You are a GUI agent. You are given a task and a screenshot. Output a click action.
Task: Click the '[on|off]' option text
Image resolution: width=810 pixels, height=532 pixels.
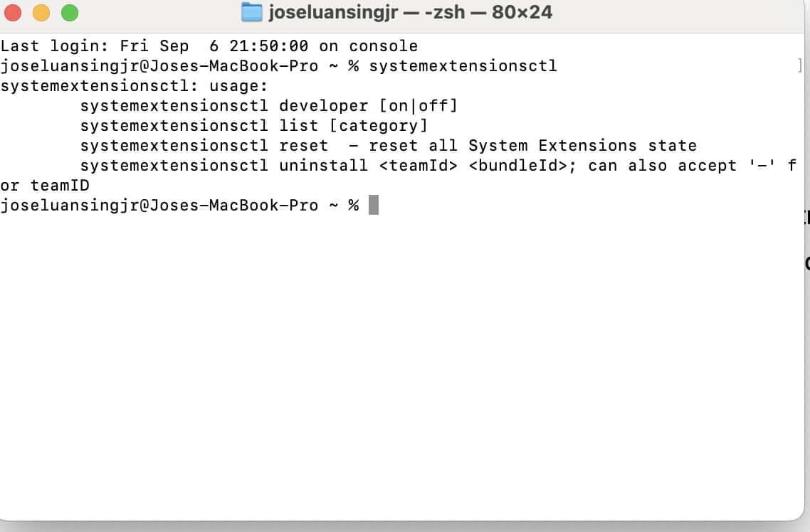418,106
